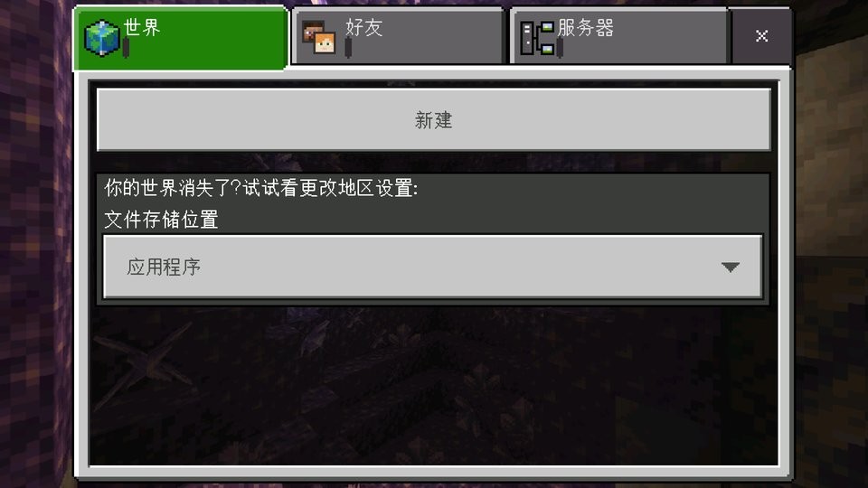Click the 世界 tab text label

(x=142, y=27)
